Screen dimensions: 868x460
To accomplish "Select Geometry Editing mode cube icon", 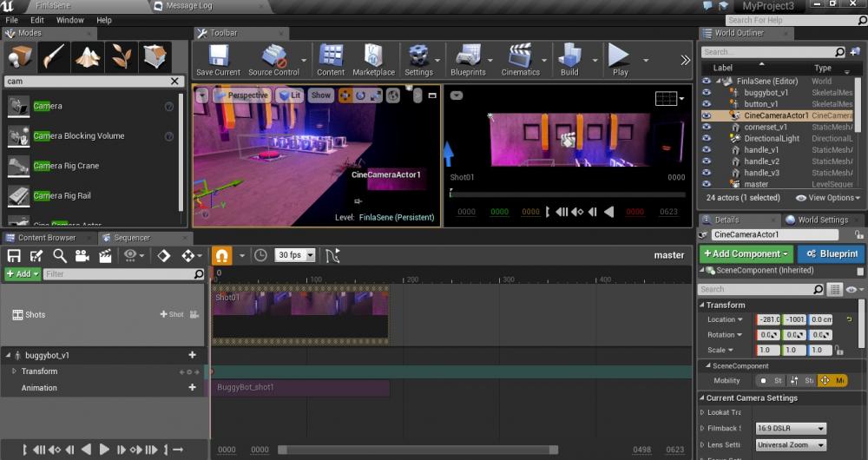I will (x=155, y=57).
